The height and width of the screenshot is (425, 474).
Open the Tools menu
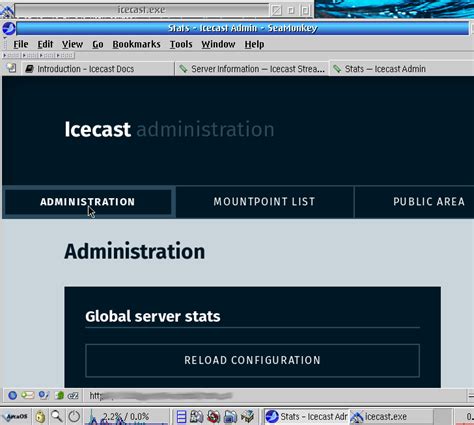click(181, 44)
